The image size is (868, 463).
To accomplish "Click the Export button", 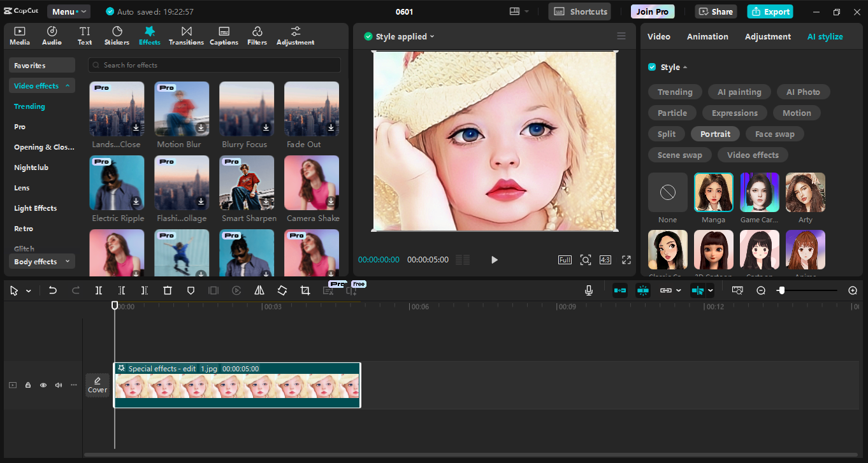I will click(770, 11).
